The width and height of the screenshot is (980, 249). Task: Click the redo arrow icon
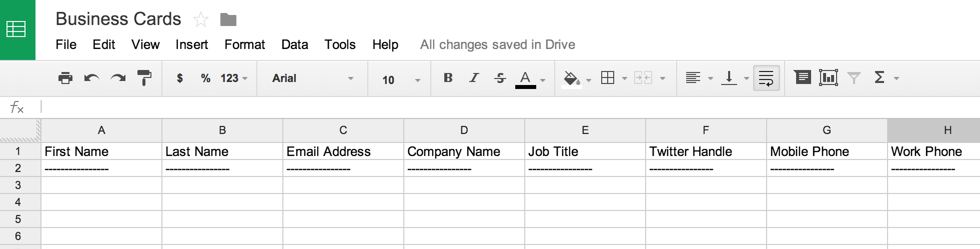click(118, 78)
